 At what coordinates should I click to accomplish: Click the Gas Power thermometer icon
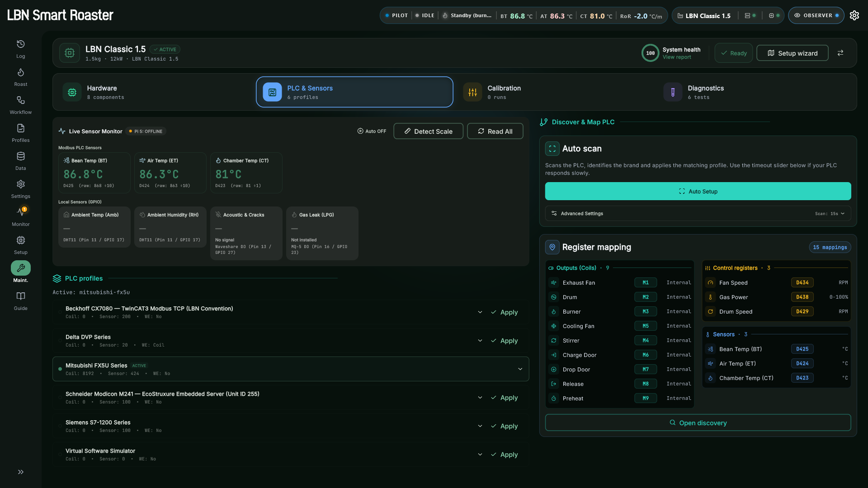(x=710, y=297)
